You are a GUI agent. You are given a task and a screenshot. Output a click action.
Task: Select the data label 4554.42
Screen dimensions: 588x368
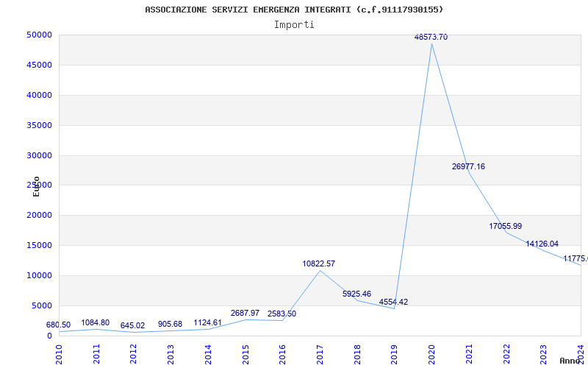[393, 302]
